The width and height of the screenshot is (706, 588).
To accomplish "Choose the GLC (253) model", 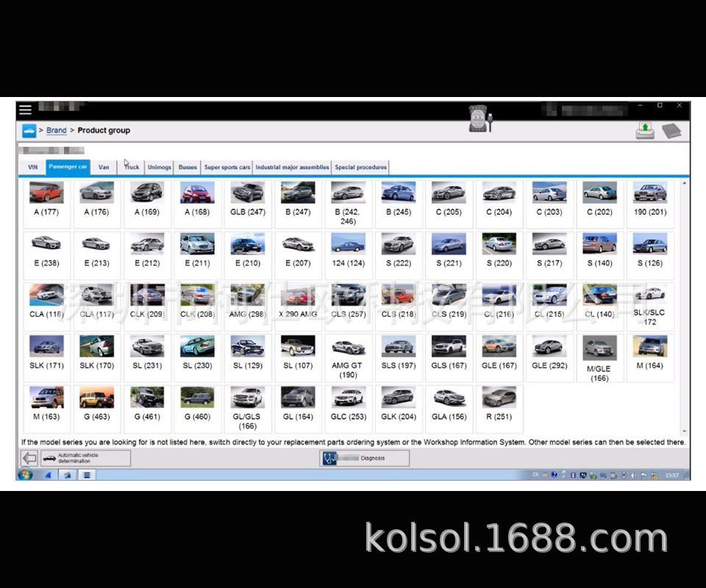I will pos(348,409).
